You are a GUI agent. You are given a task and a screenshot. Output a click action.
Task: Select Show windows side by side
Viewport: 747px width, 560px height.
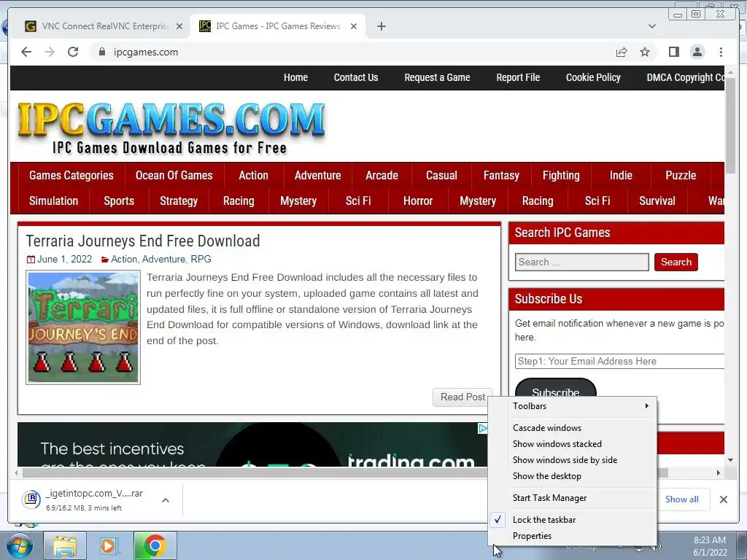[x=573, y=460]
